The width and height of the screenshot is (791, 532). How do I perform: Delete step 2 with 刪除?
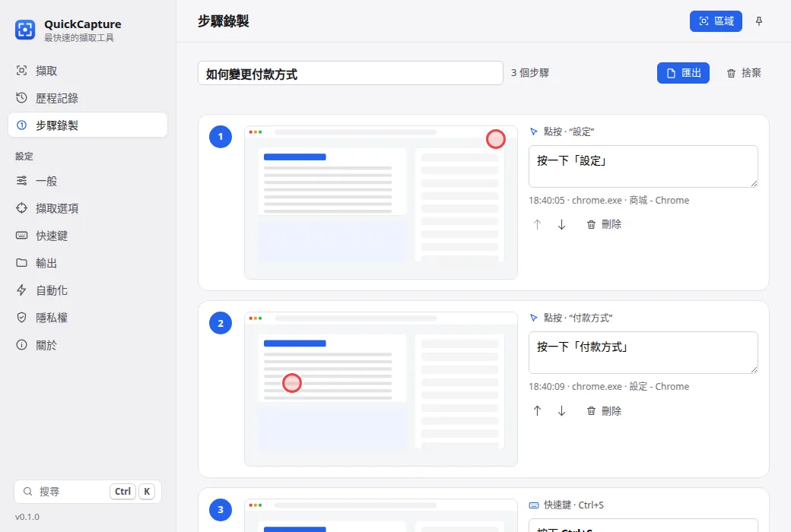pos(604,411)
